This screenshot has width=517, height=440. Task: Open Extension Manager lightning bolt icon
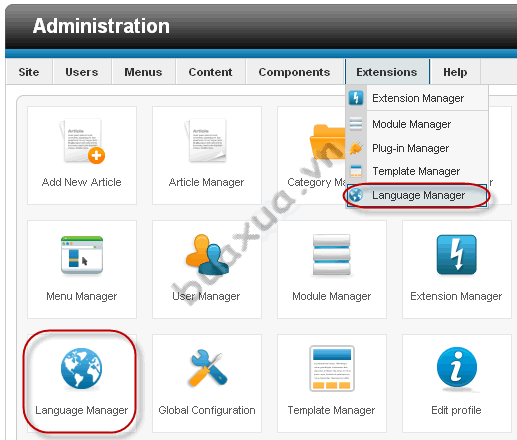(x=457, y=255)
